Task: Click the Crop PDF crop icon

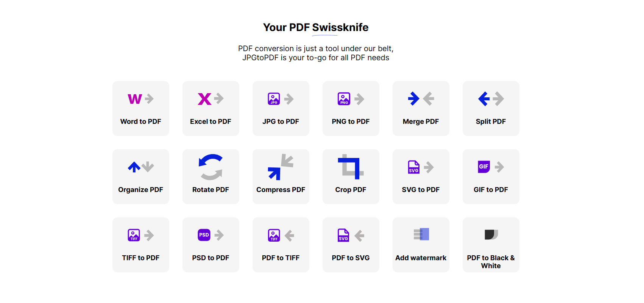Action: [x=351, y=167]
